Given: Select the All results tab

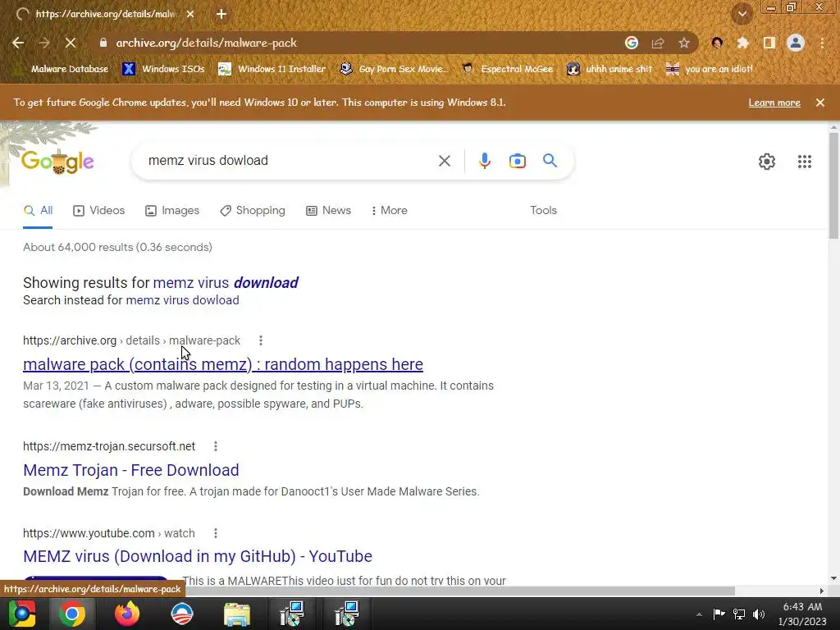Looking at the screenshot, I should (x=38, y=211).
